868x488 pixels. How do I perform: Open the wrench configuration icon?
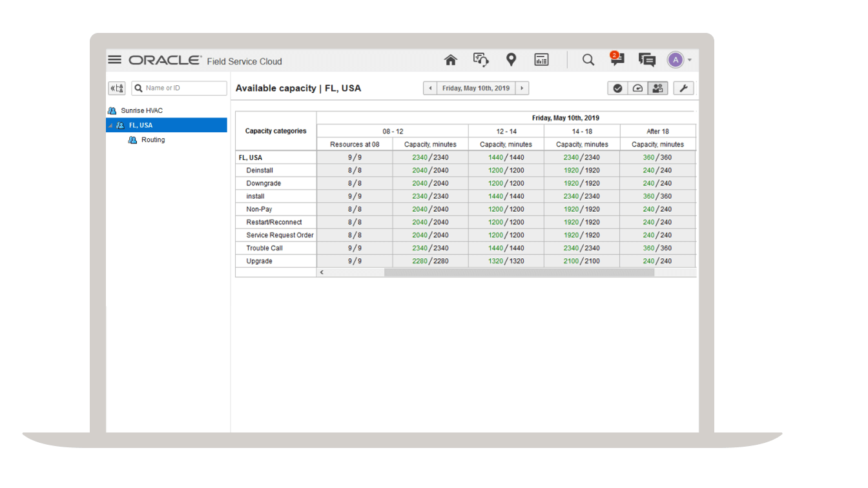(683, 88)
